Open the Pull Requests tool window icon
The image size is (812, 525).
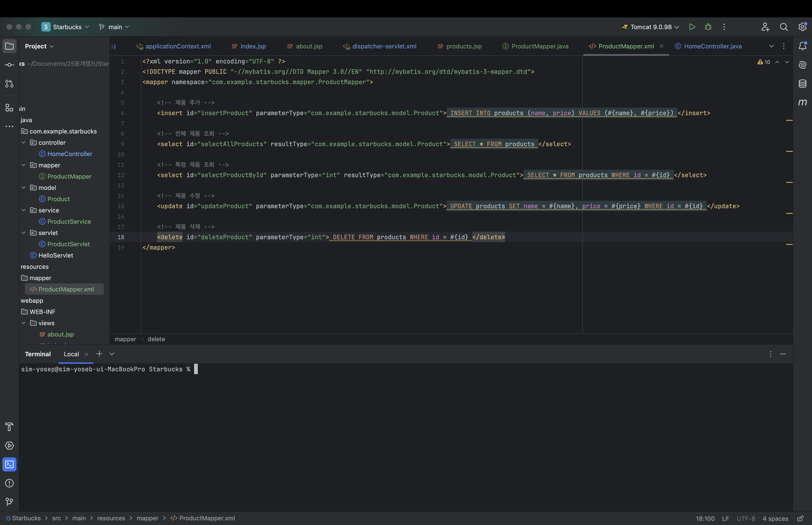click(9, 83)
